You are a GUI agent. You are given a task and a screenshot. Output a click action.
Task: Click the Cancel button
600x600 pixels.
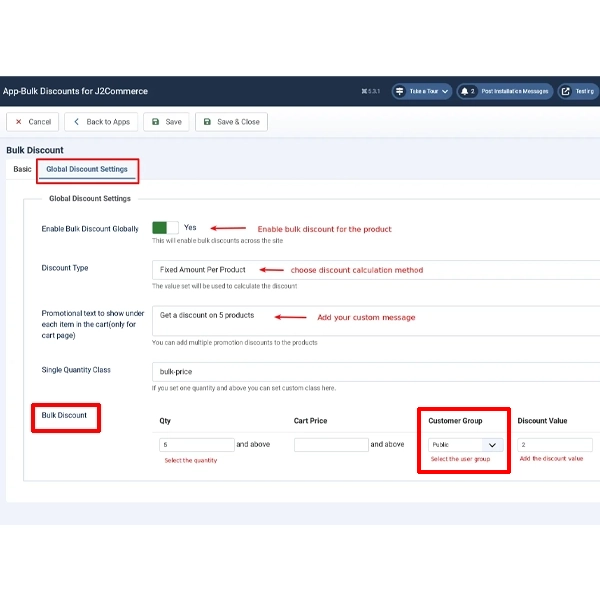coord(33,122)
